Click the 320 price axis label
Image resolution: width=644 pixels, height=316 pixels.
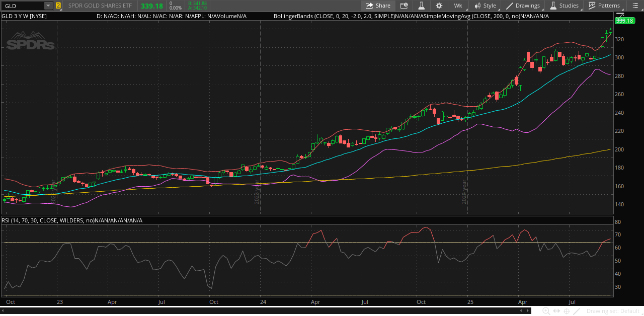click(x=620, y=39)
